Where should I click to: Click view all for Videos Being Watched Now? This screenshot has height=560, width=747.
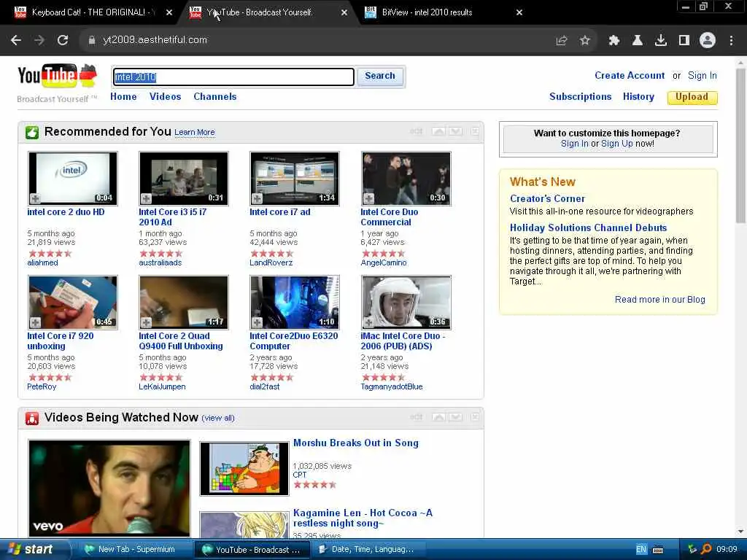click(x=217, y=418)
